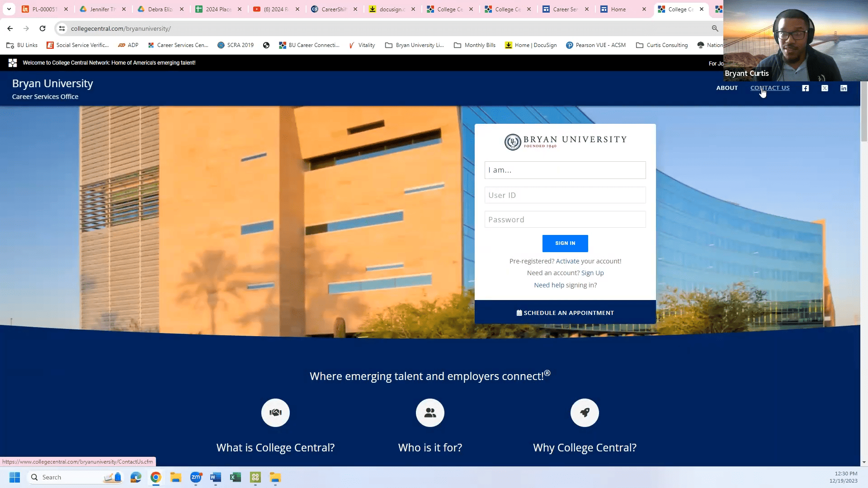Open Microsoft Word from the taskbar
Viewport: 868px width, 488px height.
pos(216,477)
